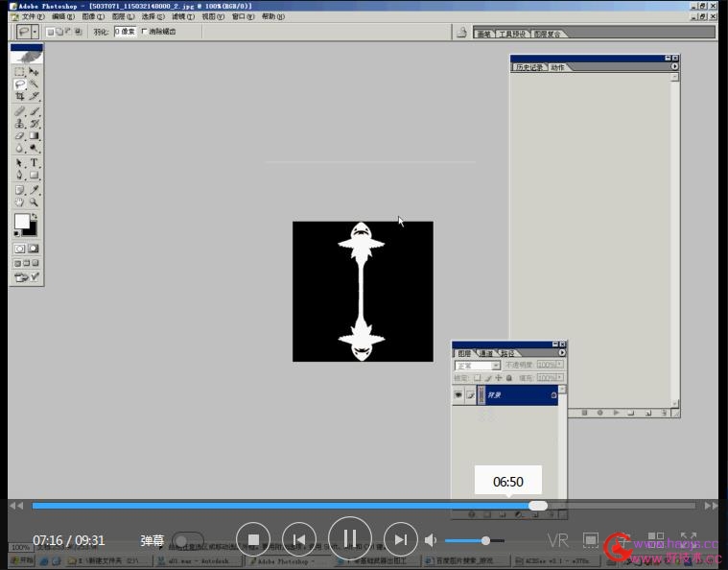728x570 pixels.
Task: Select the Type tool
Action: click(34, 163)
